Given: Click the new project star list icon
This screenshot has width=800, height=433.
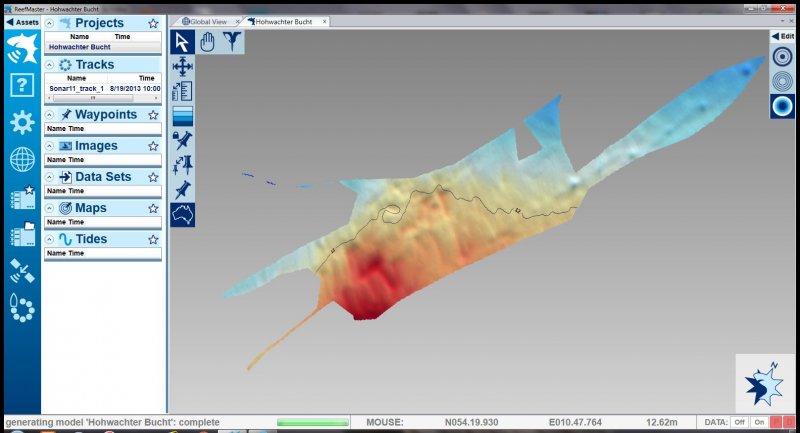Looking at the screenshot, I should (22, 197).
